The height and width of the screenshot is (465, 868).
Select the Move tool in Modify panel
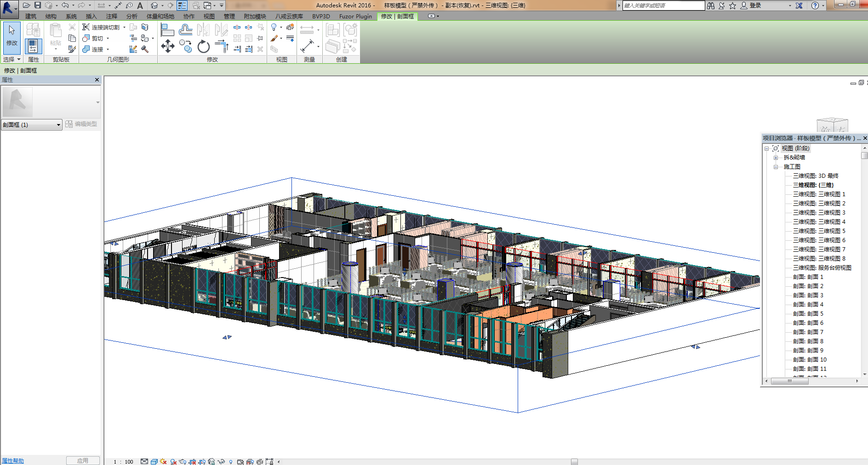[168, 46]
